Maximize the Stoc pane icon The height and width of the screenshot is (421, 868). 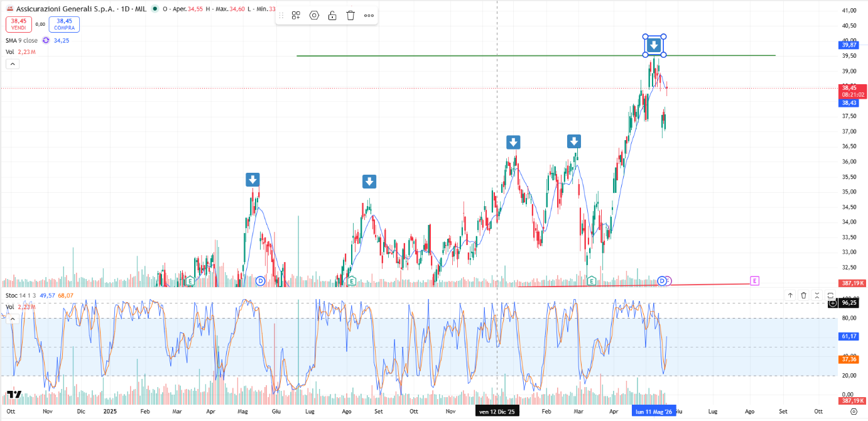click(x=830, y=295)
